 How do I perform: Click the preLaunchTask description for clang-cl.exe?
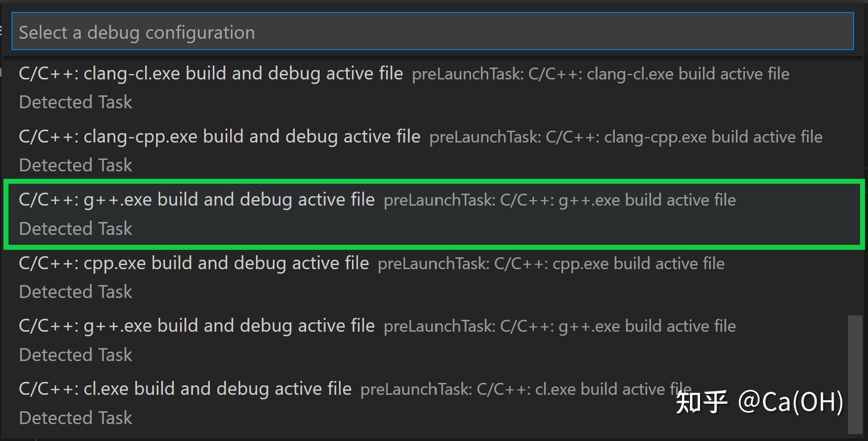600,73
